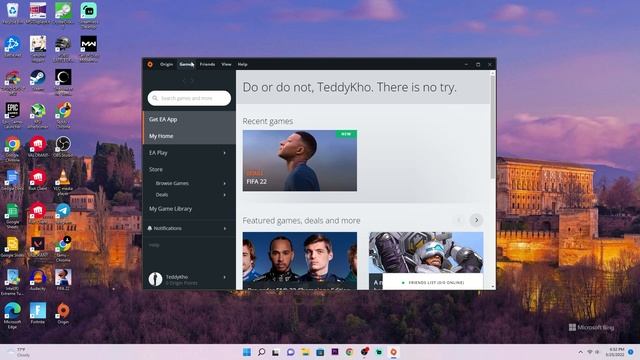Switch to Origin via taskbar icon
Image resolution: width=640 pixels, height=360 pixels.
click(393, 352)
